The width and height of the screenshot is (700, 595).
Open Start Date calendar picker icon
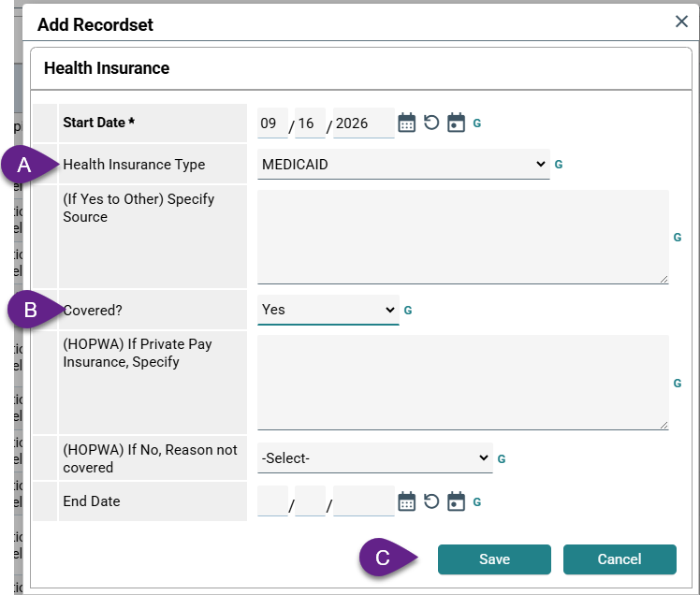(x=406, y=123)
